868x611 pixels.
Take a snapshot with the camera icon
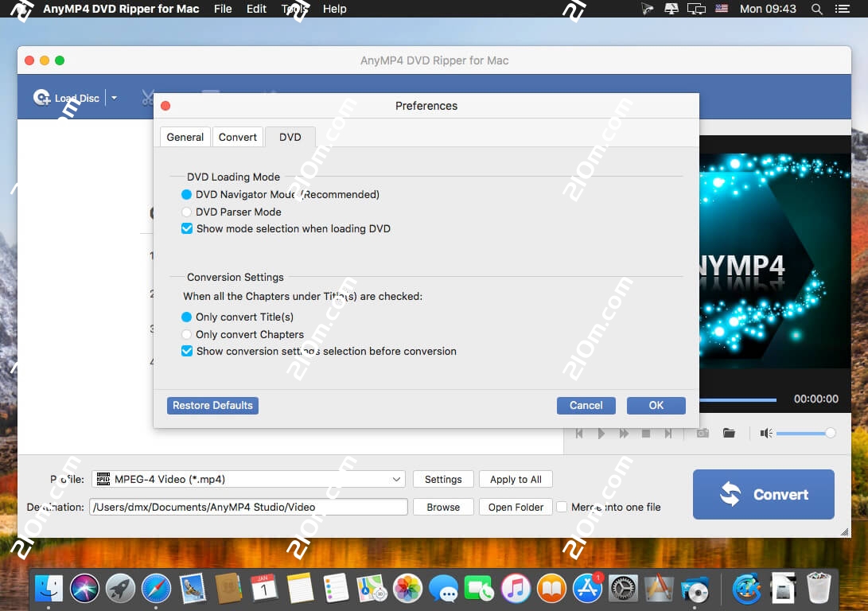tap(703, 433)
